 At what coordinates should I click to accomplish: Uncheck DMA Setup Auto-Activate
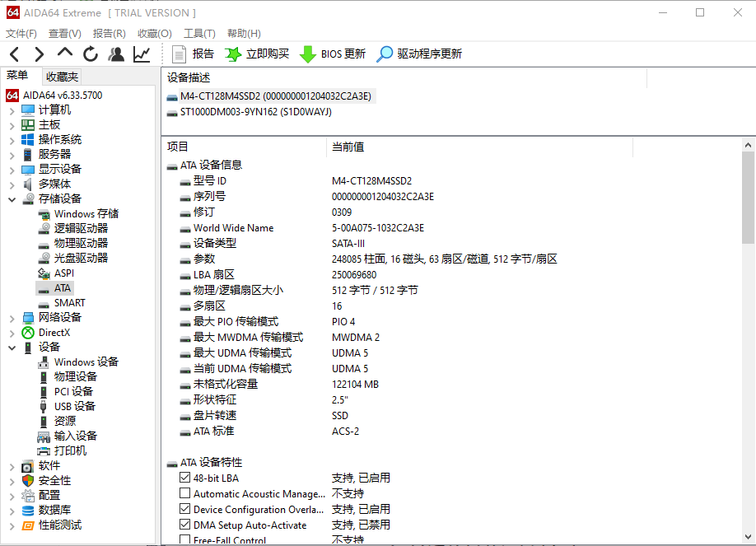(184, 525)
